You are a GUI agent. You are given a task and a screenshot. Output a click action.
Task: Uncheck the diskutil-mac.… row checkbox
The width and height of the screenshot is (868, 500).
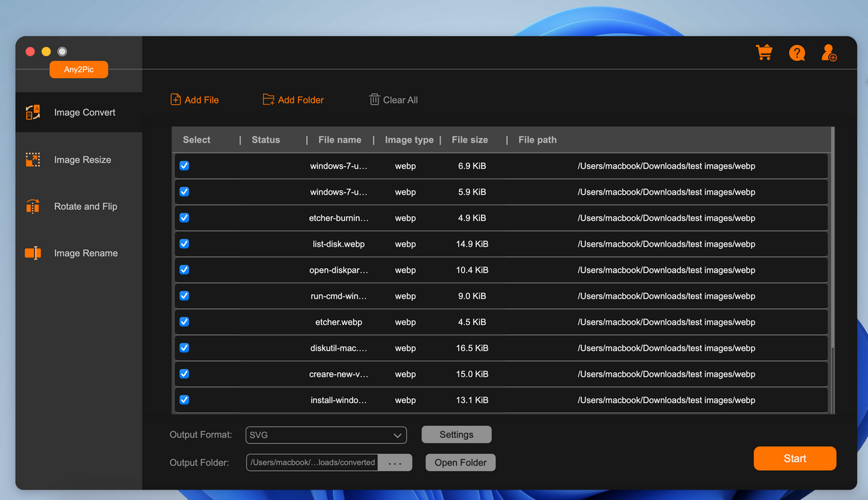coord(184,348)
